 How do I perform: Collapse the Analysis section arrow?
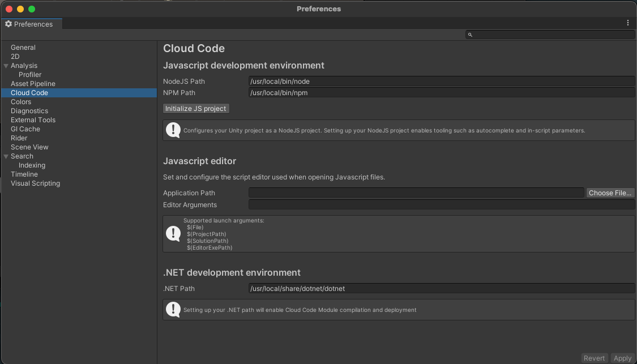coord(6,66)
